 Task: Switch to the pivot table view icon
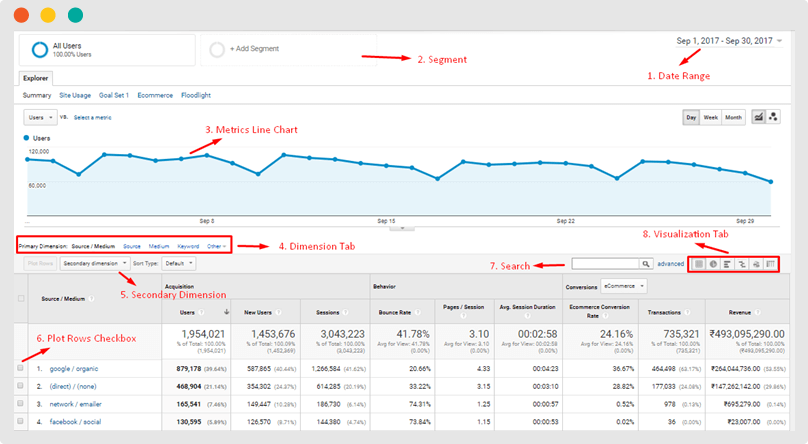click(770, 264)
